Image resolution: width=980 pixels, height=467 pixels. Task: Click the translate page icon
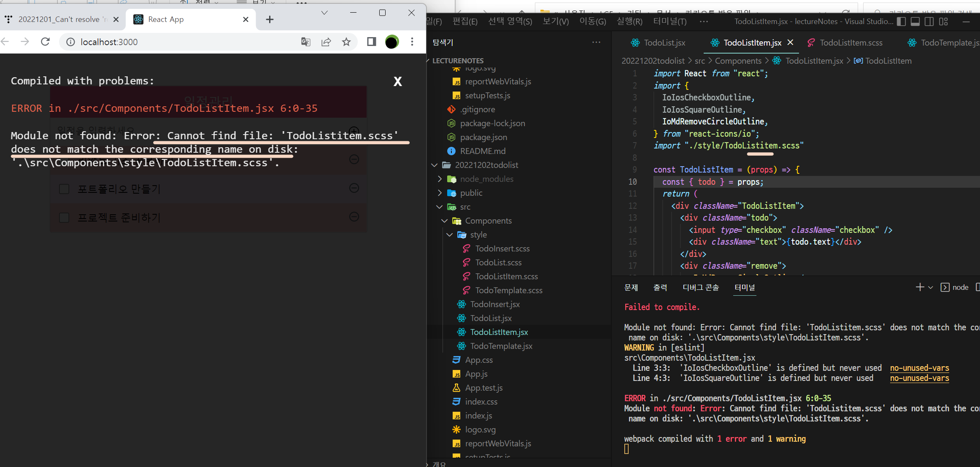click(306, 42)
